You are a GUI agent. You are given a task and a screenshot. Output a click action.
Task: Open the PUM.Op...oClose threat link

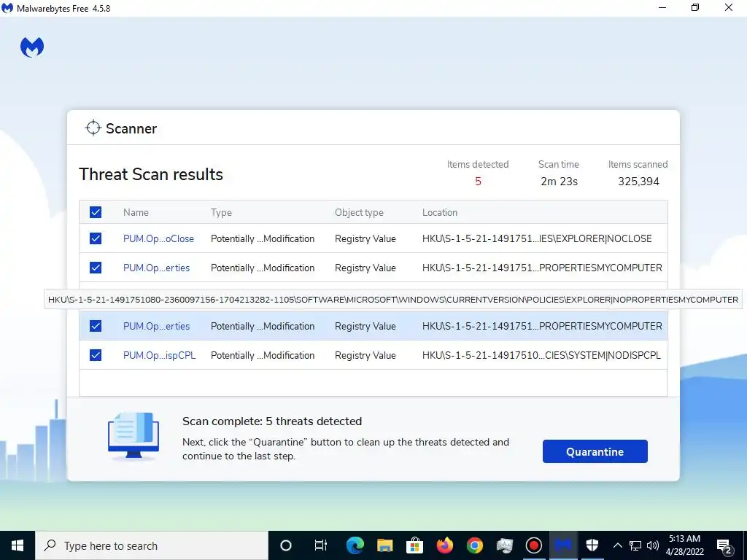coord(158,238)
